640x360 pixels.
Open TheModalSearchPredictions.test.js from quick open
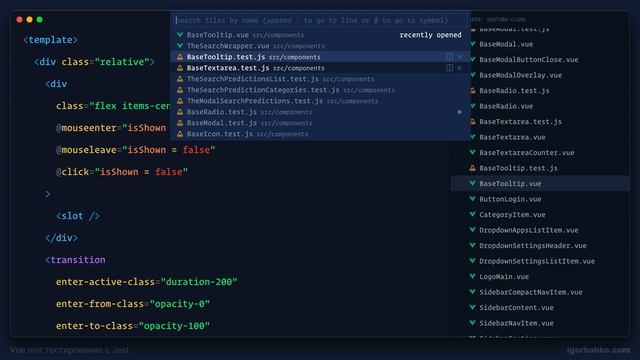pyautogui.click(x=320, y=101)
